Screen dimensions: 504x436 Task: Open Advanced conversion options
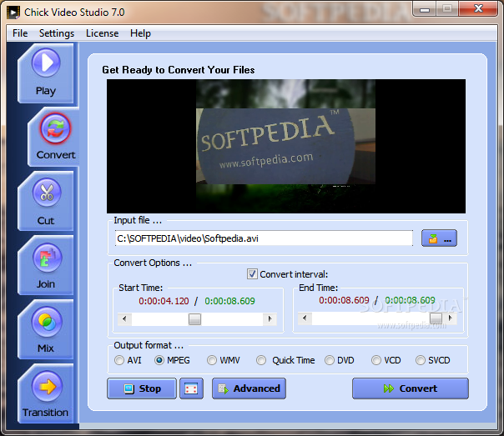249,388
